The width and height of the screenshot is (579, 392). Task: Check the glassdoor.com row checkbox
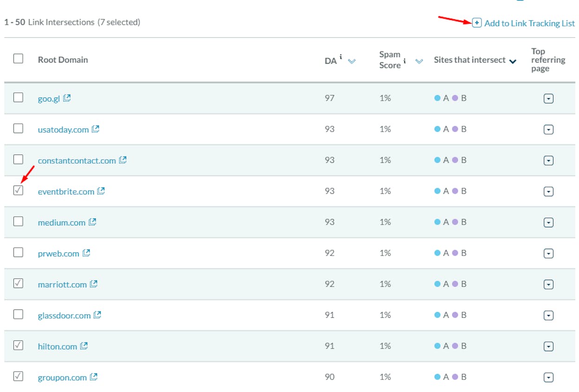pos(18,314)
